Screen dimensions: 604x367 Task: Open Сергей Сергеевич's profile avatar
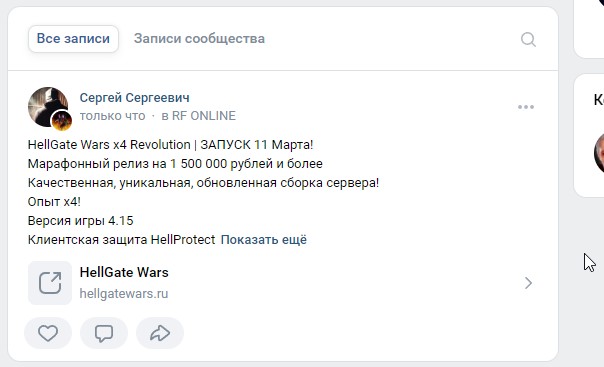(x=47, y=106)
